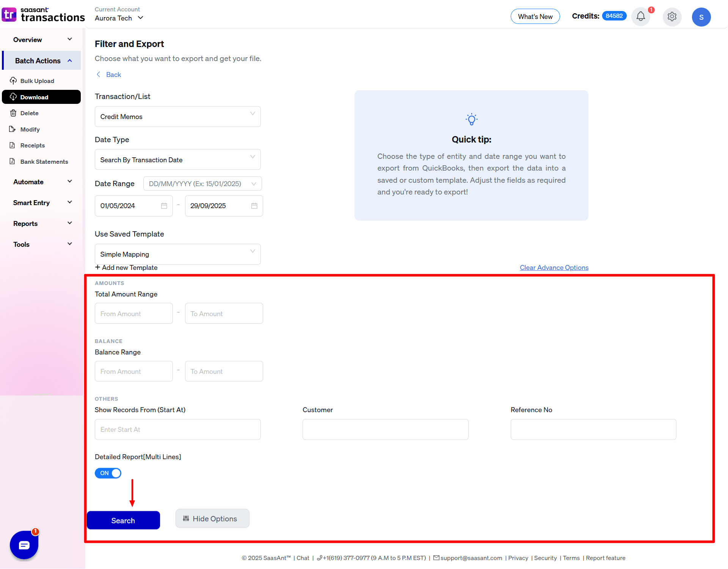Expand the Date Type dropdown

click(x=177, y=159)
